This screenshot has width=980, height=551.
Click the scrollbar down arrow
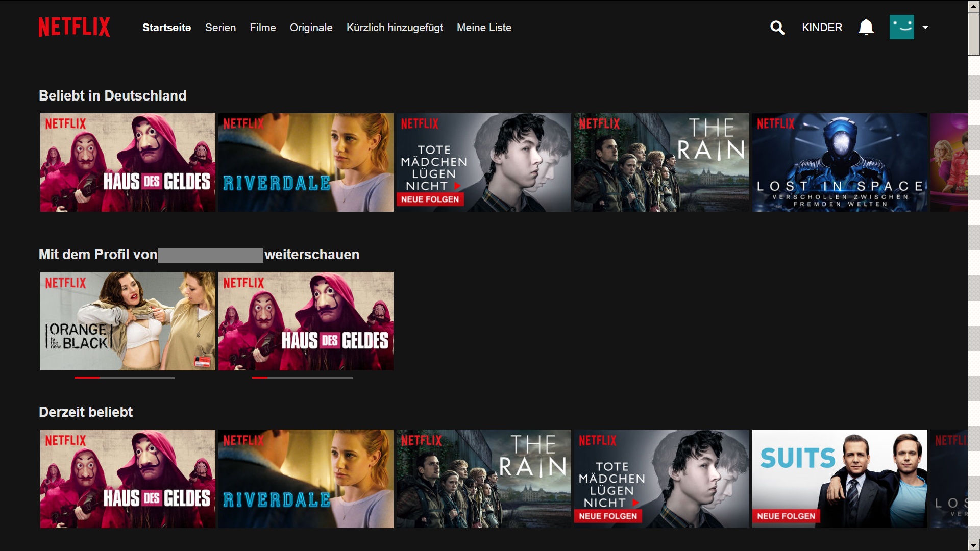click(973, 545)
